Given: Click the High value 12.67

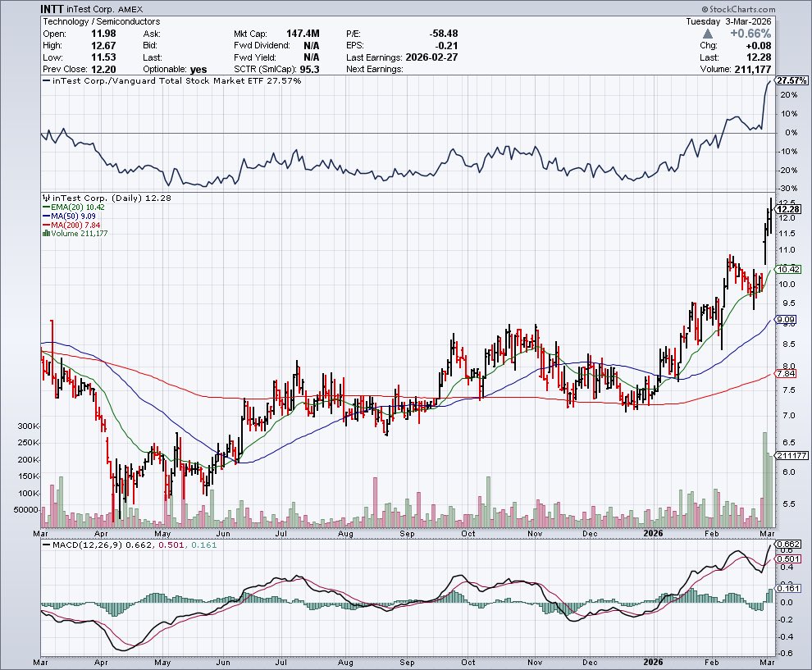Looking at the screenshot, I should coord(103,46).
